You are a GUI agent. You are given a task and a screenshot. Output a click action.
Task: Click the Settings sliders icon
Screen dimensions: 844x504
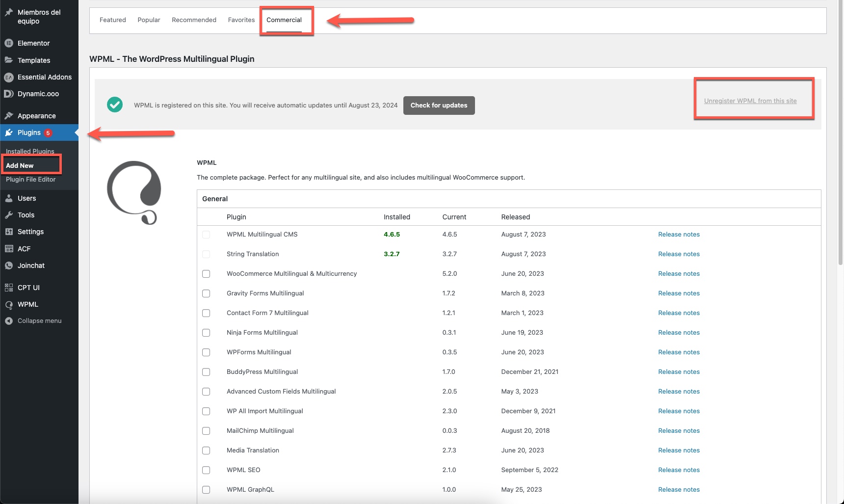coord(8,232)
